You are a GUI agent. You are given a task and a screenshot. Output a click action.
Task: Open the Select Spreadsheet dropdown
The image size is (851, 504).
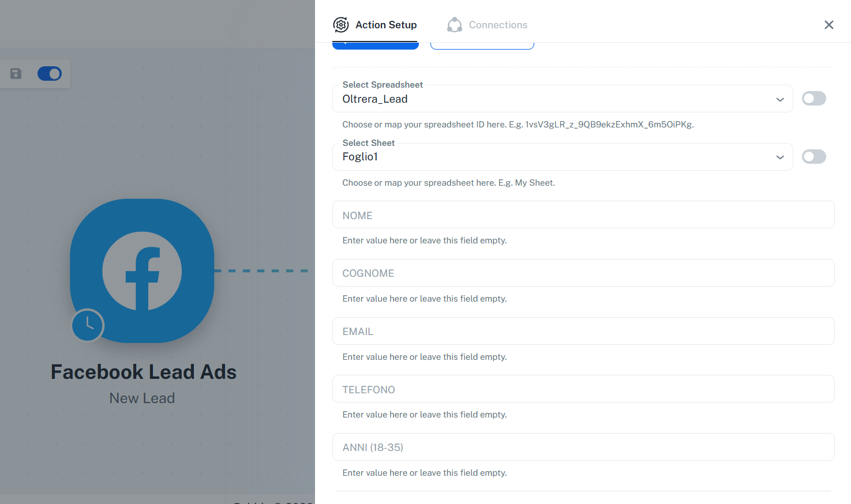click(x=563, y=99)
